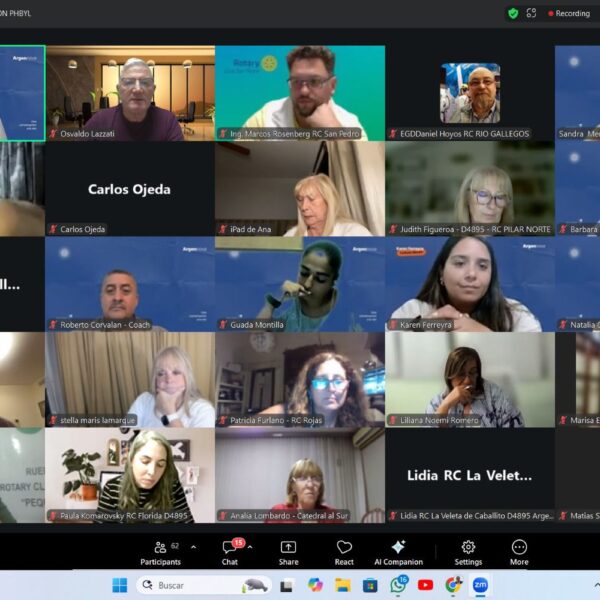Click the Share screen icon

[x=288, y=552]
